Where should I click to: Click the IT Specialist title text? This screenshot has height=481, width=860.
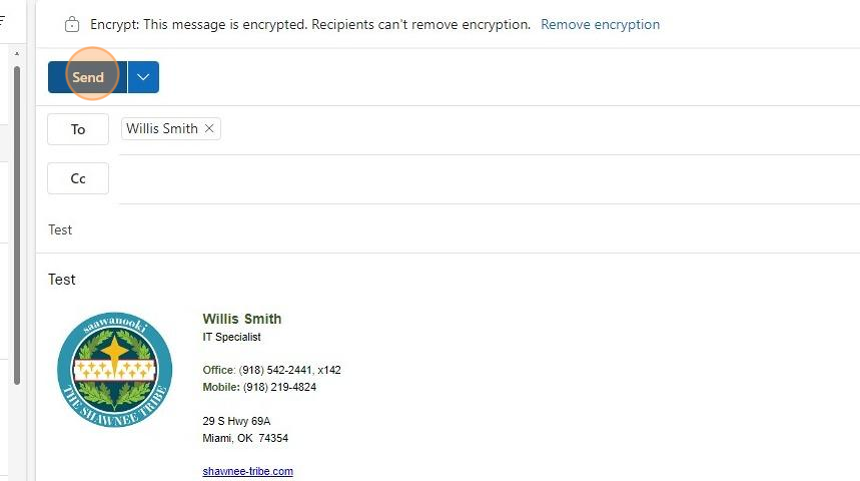[x=231, y=338]
